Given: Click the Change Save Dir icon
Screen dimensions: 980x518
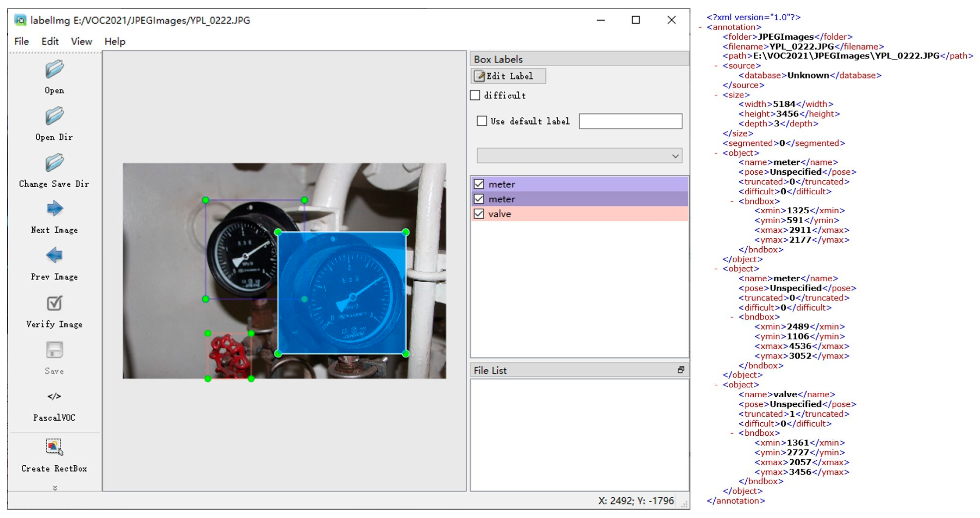Looking at the screenshot, I should [54, 163].
